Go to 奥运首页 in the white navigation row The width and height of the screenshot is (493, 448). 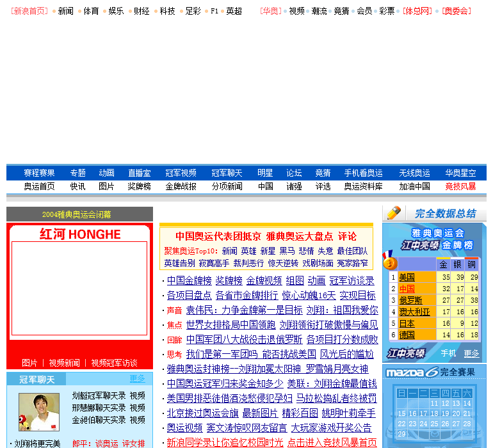(x=39, y=186)
